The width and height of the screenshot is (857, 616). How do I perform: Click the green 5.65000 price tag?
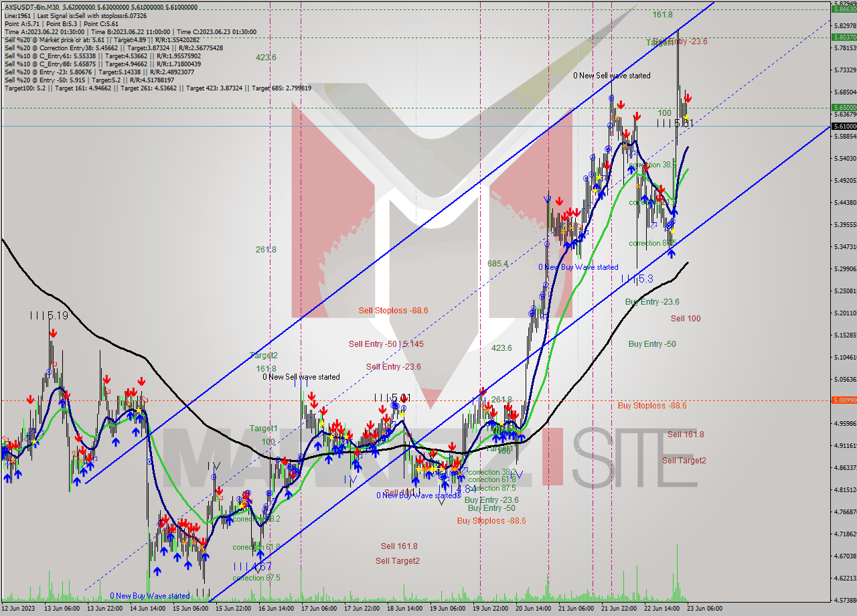(x=843, y=108)
